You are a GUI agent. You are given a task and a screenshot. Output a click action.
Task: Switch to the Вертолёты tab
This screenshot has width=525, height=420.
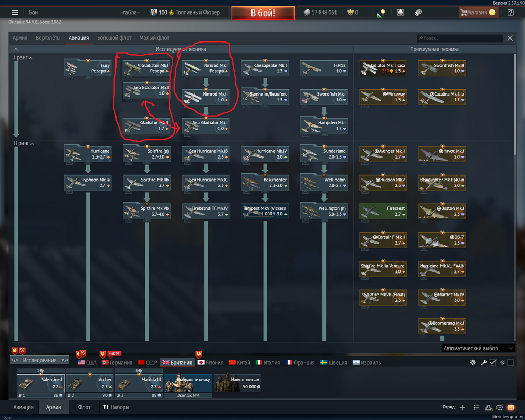(48, 38)
